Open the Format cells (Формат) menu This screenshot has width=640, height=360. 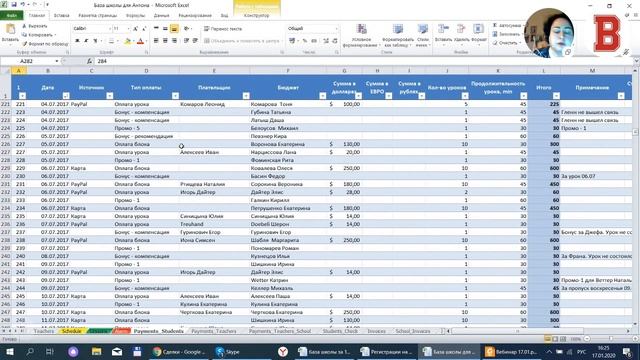[x=478, y=33]
